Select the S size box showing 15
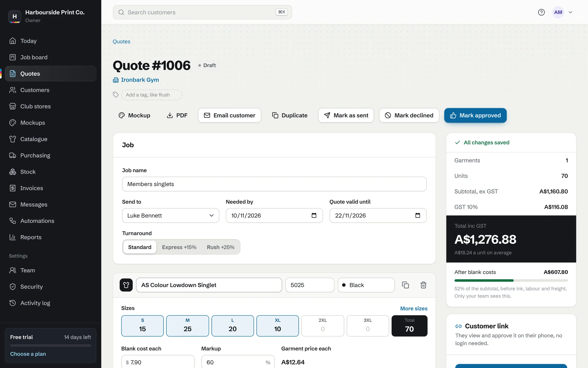 point(142,326)
